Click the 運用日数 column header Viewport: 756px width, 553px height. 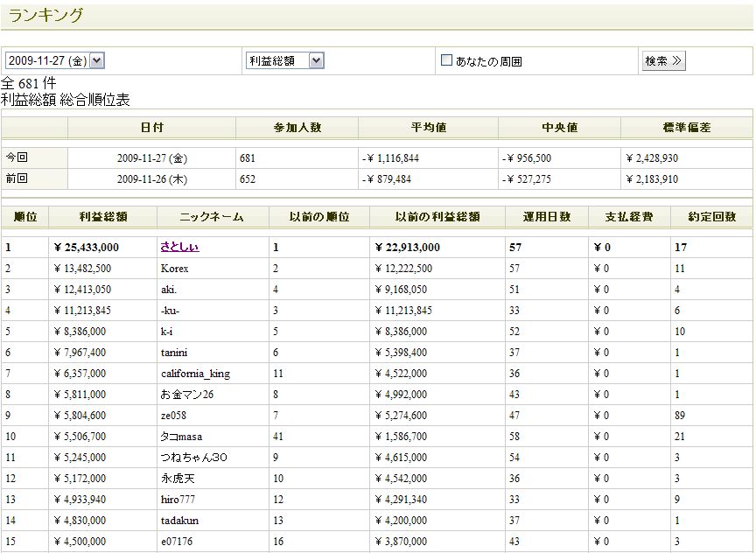[x=546, y=217]
